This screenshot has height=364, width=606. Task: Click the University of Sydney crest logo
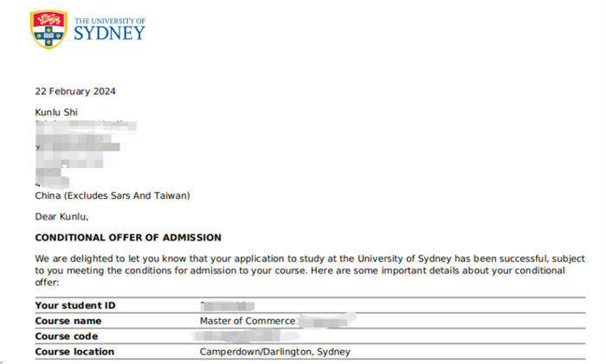click(48, 29)
